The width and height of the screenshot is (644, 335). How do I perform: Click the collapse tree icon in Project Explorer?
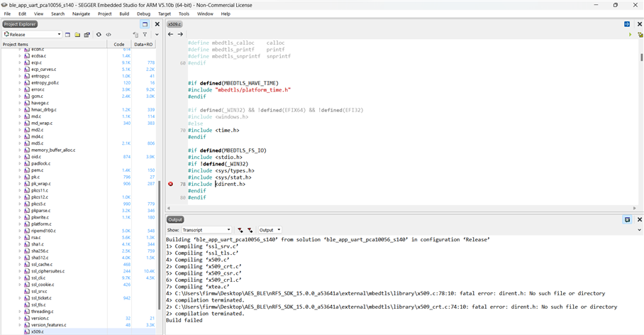[x=136, y=35]
